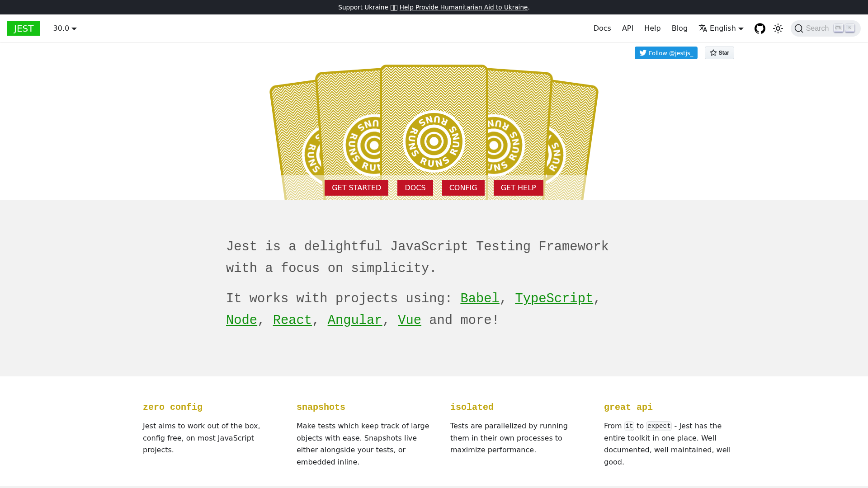Image resolution: width=868 pixels, height=488 pixels.
Task: Open the TypeScript link
Action: (554, 298)
